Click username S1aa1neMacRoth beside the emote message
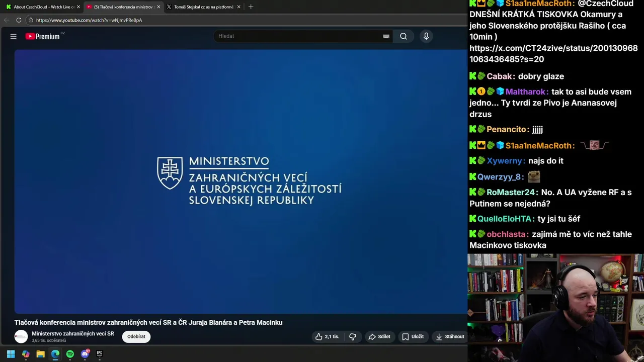This screenshot has height=362, width=644. (x=539, y=145)
